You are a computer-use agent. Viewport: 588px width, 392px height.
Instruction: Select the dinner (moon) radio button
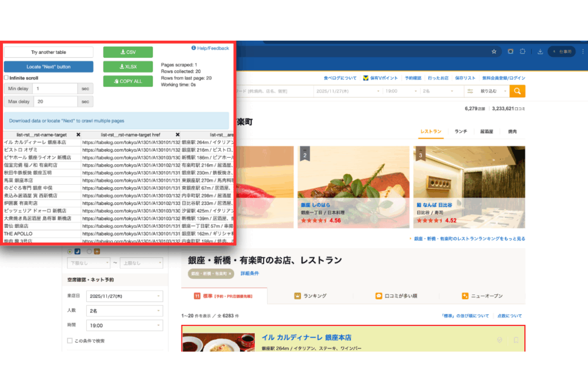coord(70,251)
